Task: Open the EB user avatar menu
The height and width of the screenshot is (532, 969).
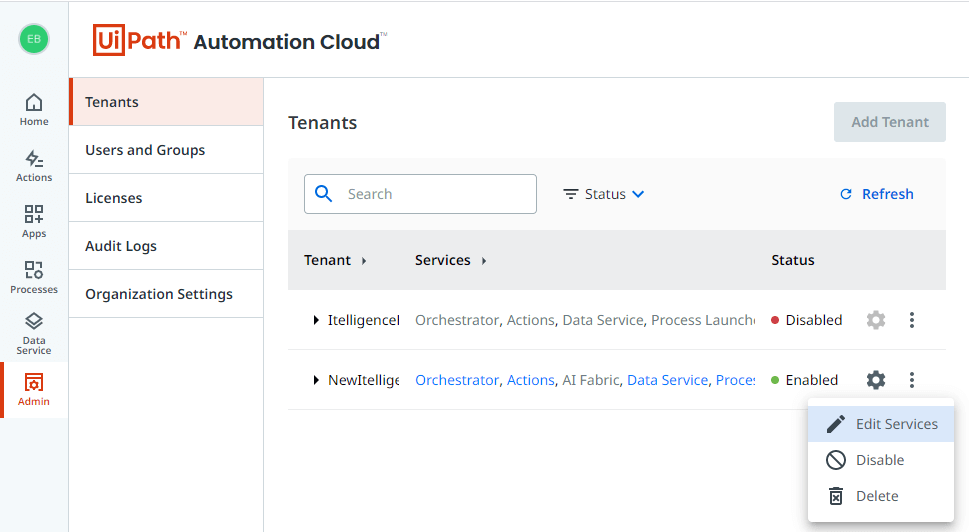Action: pos(34,39)
